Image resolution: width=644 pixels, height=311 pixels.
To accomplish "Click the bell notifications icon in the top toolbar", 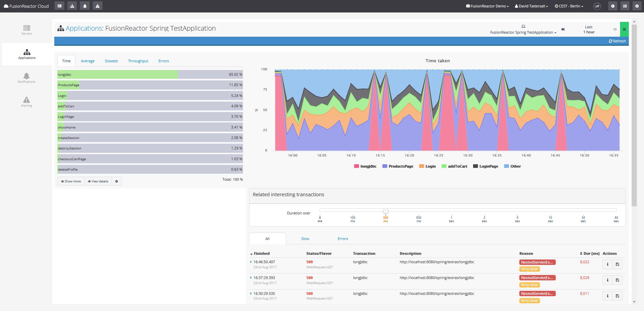I will [x=85, y=5].
